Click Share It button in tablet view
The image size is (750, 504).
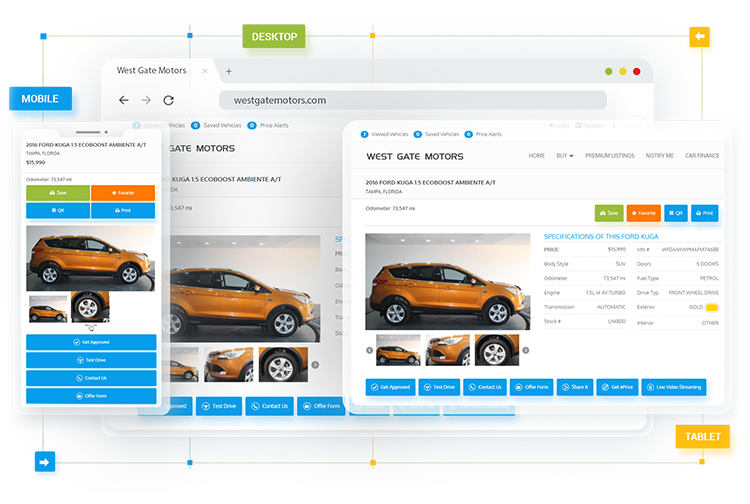click(x=575, y=387)
